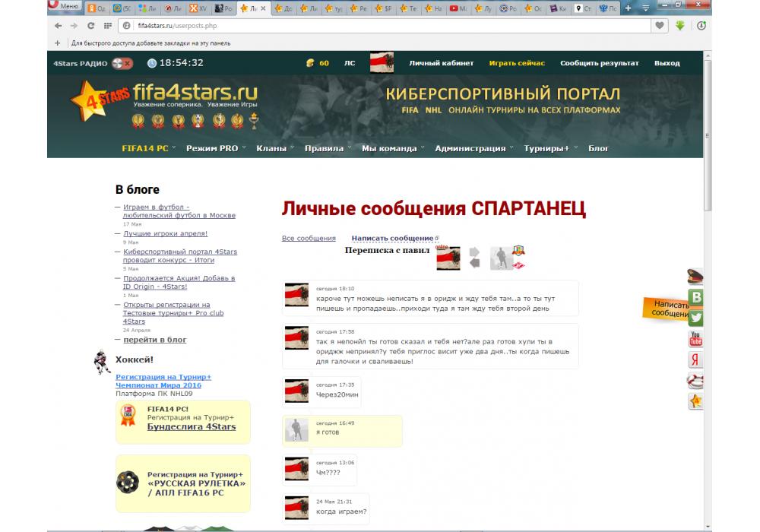Open blog post Продолжается Акция! Добавь в ID Origin

(179, 283)
